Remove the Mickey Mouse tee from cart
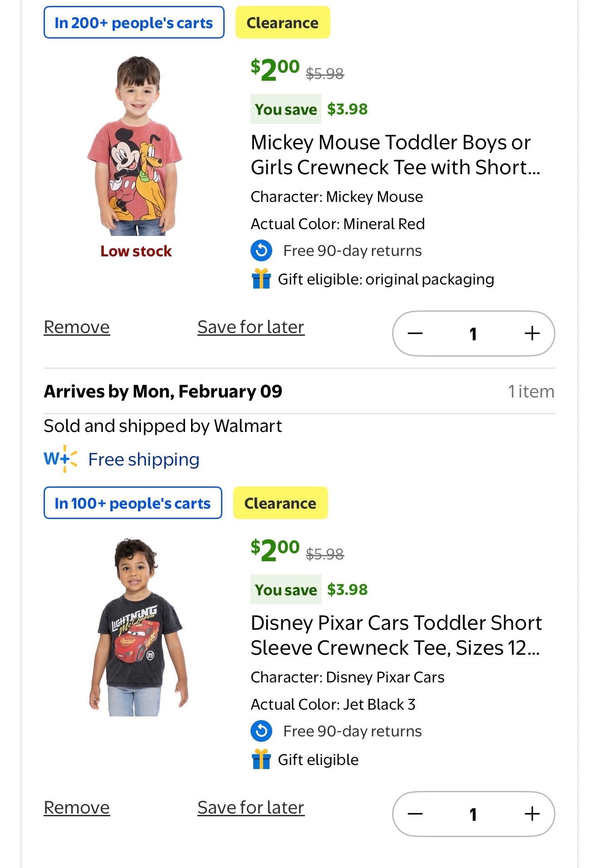The height and width of the screenshot is (868, 599). pyautogui.click(x=77, y=327)
